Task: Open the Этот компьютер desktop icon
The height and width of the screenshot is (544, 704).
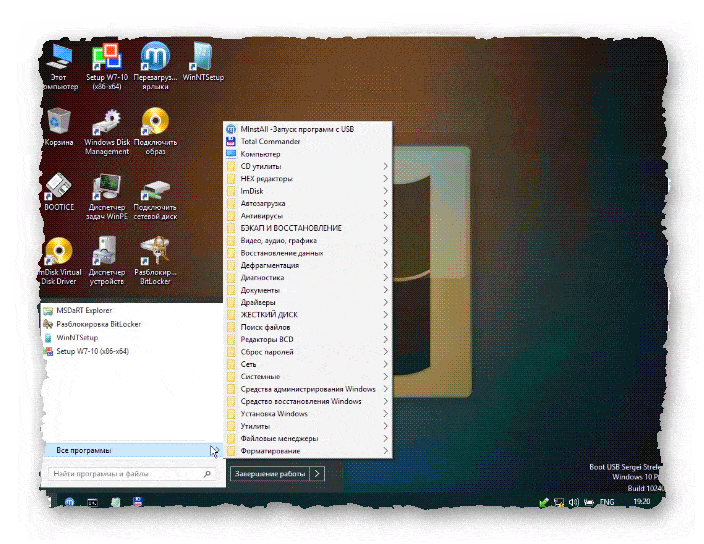Action: [60, 66]
